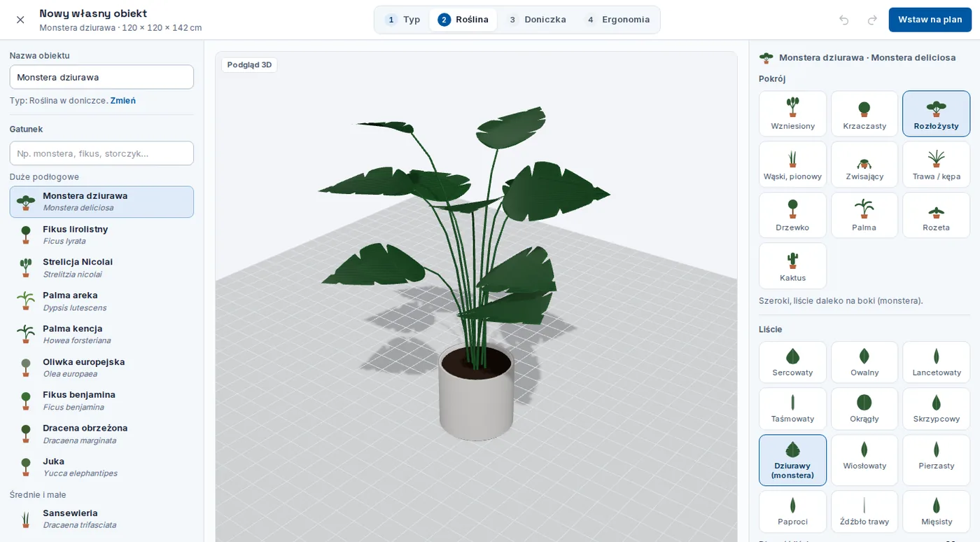
Task: Select the Paproci leaf shape
Action: (792, 512)
